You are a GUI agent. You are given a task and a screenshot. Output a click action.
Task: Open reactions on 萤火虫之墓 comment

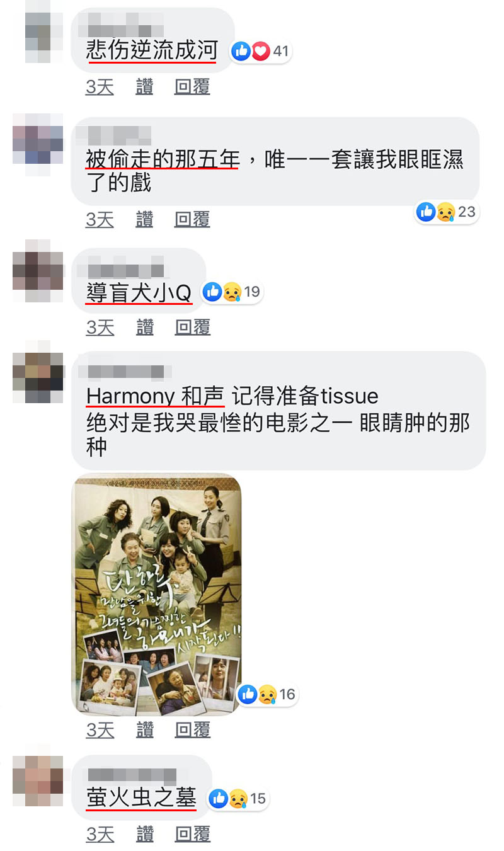click(238, 799)
